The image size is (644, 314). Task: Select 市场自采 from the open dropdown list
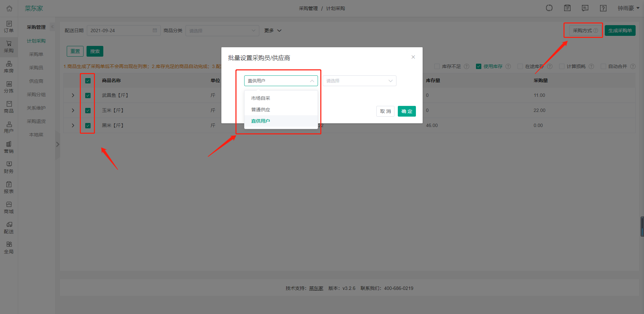click(x=261, y=98)
